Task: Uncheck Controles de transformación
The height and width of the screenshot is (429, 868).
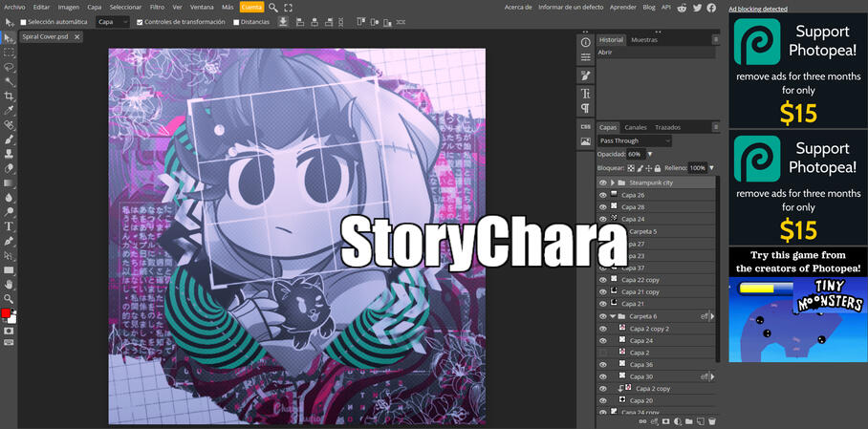Action: (x=141, y=21)
